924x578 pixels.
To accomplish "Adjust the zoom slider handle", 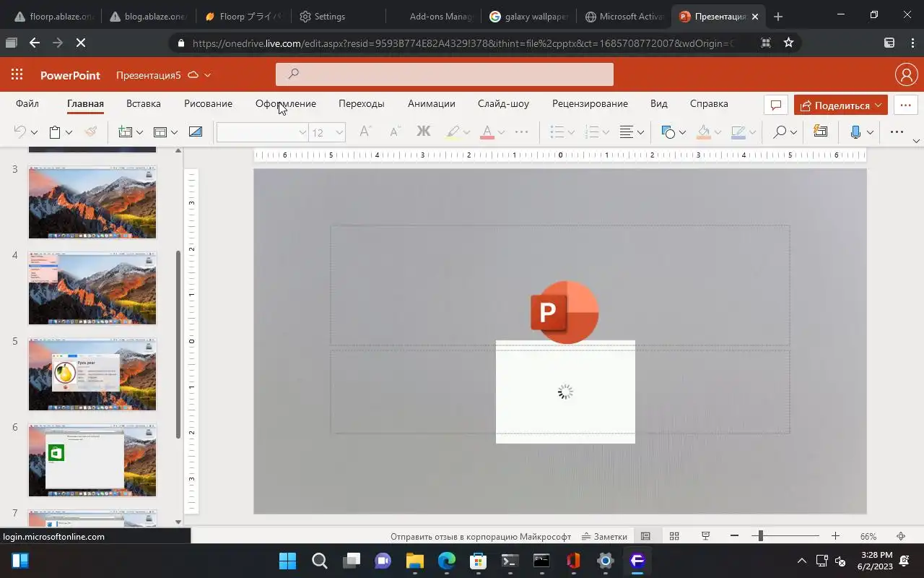I will click(x=760, y=536).
